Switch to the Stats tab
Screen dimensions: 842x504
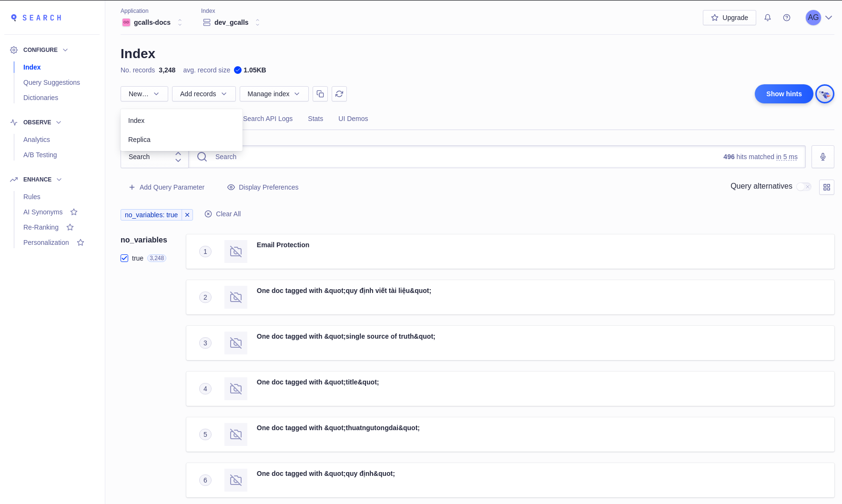pyautogui.click(x=315, y=119)
